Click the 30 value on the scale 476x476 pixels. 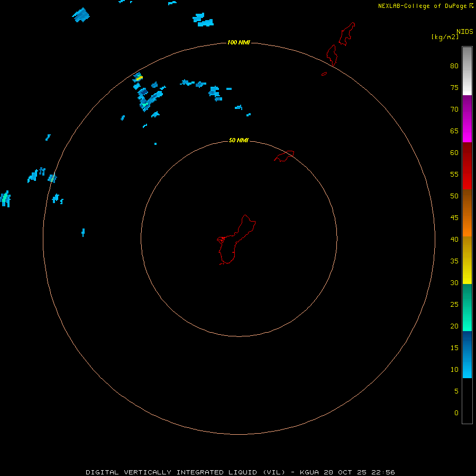click(454, 282)
